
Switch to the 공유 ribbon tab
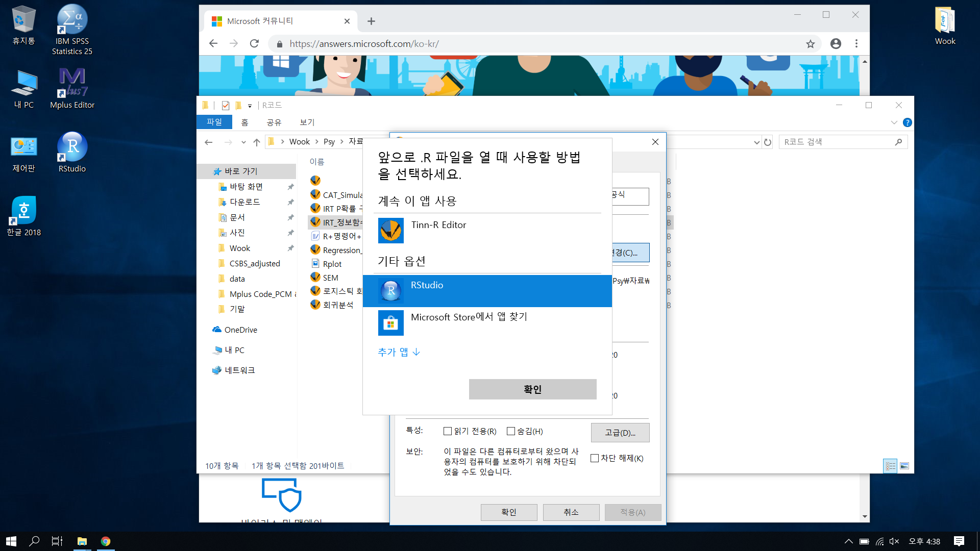tap(274, 122)
